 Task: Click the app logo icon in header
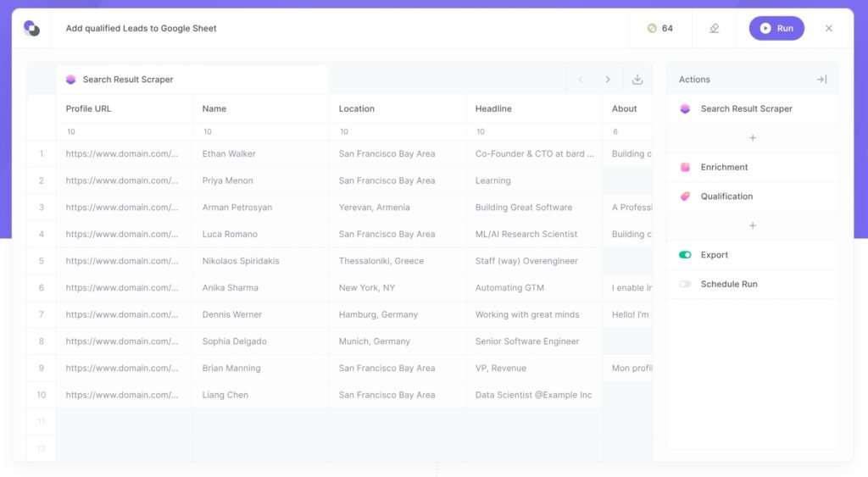click(x=31, y=28)
